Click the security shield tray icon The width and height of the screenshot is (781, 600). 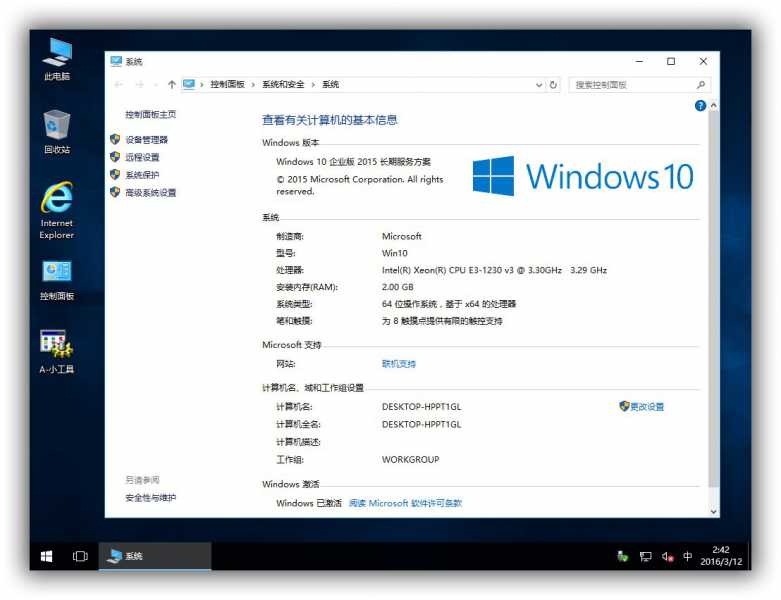point(623,556)
